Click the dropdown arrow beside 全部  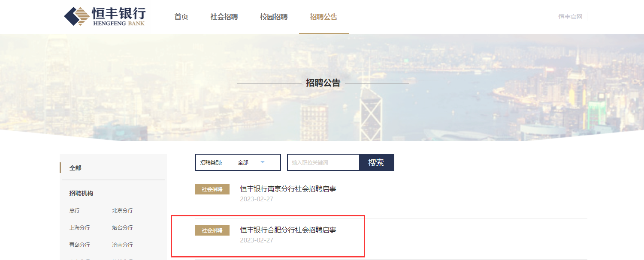[263, 162]
